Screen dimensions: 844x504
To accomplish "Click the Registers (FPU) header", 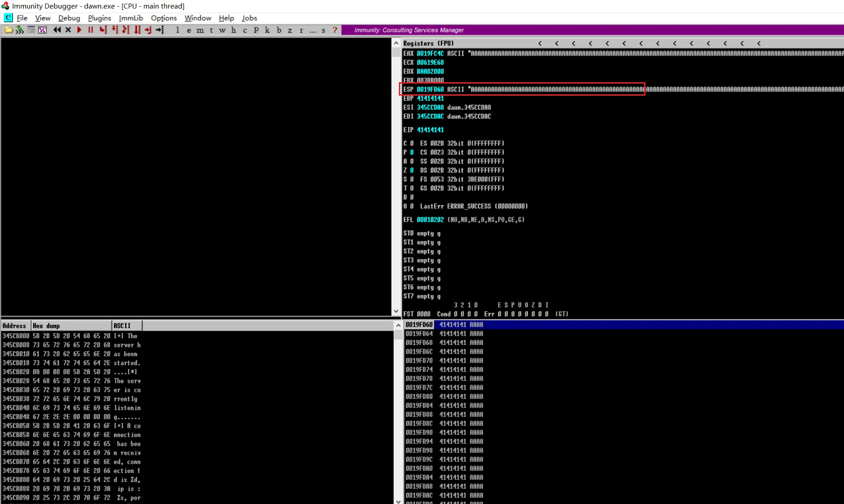I will (x=429, y=44).
